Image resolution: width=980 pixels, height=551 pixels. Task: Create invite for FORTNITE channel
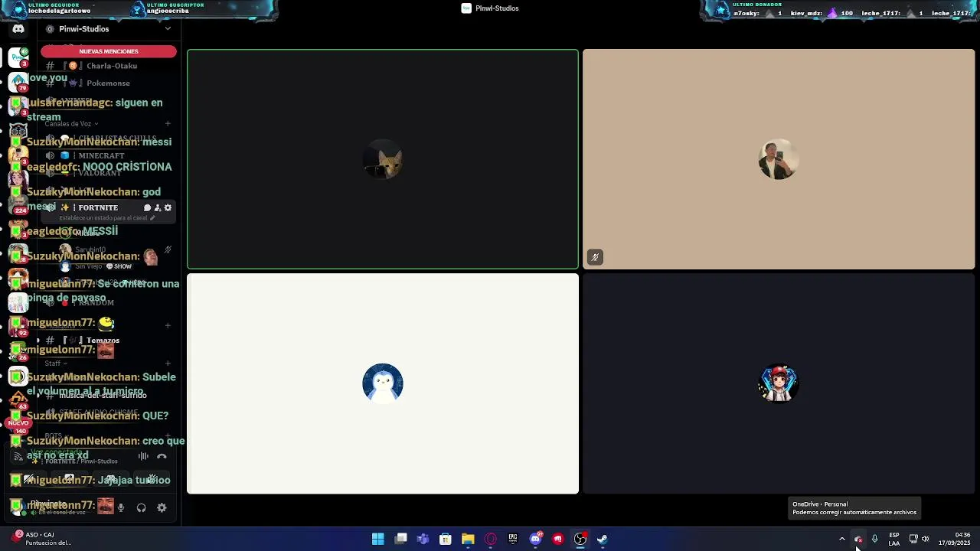pos(158,207)
